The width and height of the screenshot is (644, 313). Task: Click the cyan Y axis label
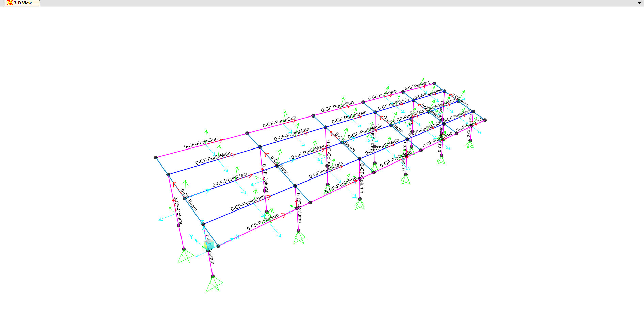click(x=191, y=237)
